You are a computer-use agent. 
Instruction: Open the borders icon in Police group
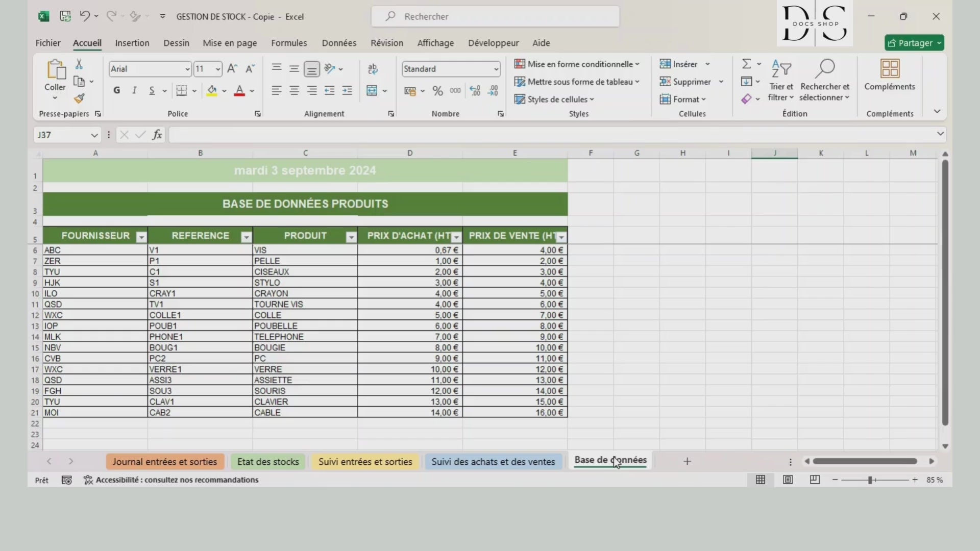coord(181,91)
